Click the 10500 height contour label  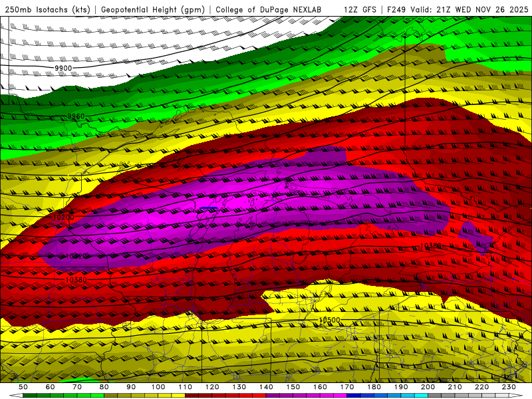[329, 320]
